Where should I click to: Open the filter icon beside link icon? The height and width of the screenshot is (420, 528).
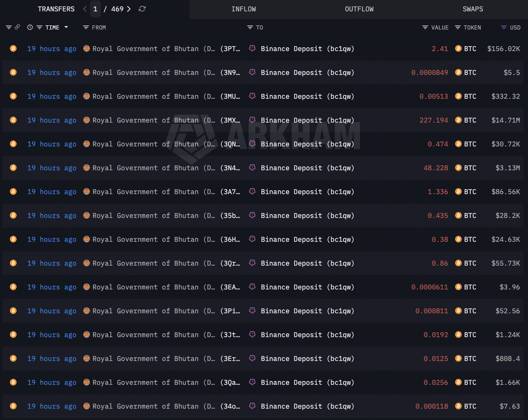click(x=9, y=27)
